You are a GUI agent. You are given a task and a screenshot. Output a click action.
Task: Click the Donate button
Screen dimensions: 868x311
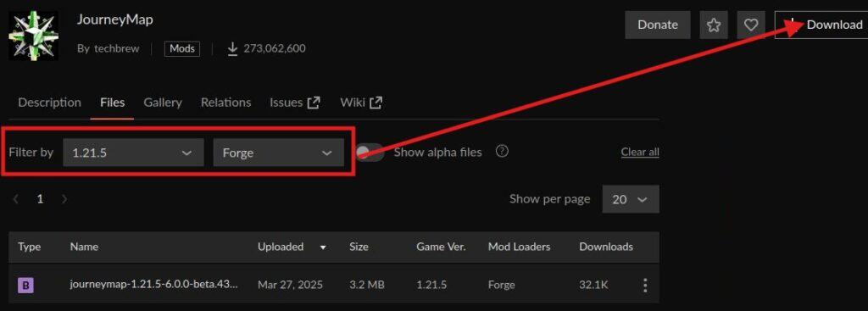pos(658,25)
